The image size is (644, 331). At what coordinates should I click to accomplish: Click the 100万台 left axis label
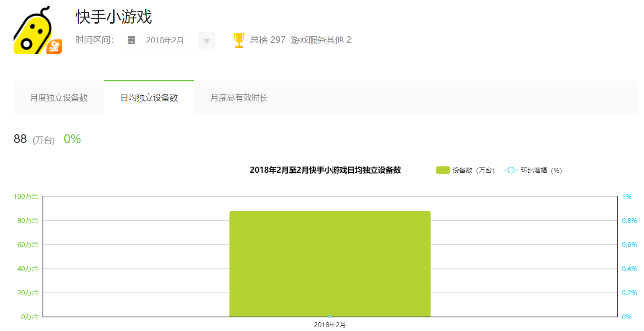click(x=26, y=197)
